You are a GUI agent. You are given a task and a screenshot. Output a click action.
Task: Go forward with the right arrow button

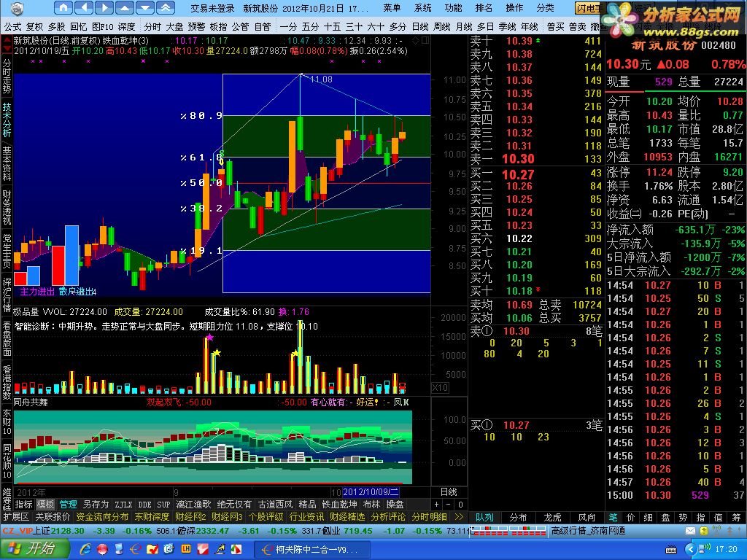104,7
